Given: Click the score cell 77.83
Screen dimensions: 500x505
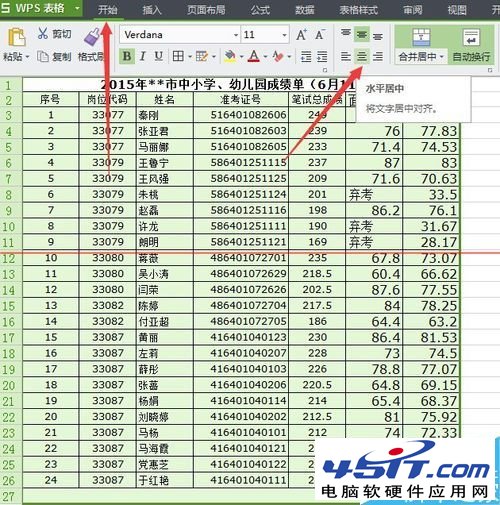Looking at the screenshot, I should point(432,131).
